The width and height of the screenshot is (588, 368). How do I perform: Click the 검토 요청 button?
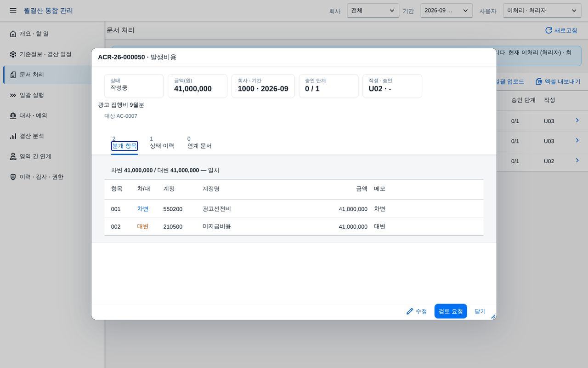click(451, 311)
